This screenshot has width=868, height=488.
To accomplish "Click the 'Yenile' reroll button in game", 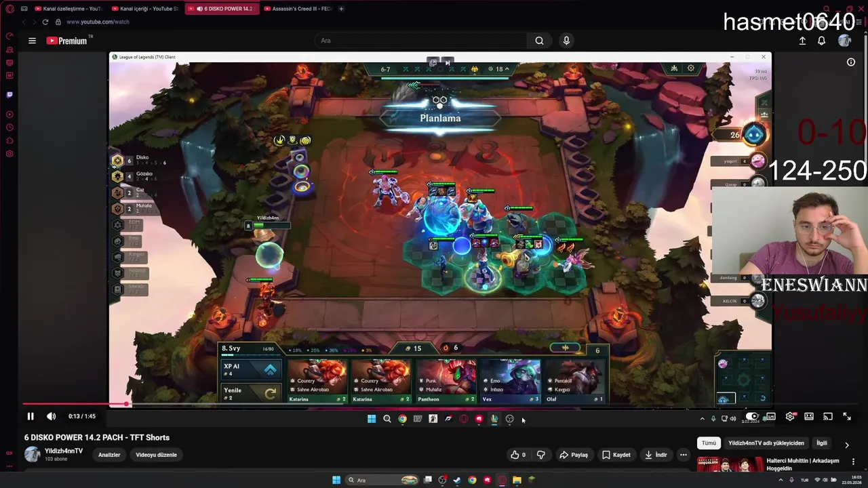I will (250, 392).
